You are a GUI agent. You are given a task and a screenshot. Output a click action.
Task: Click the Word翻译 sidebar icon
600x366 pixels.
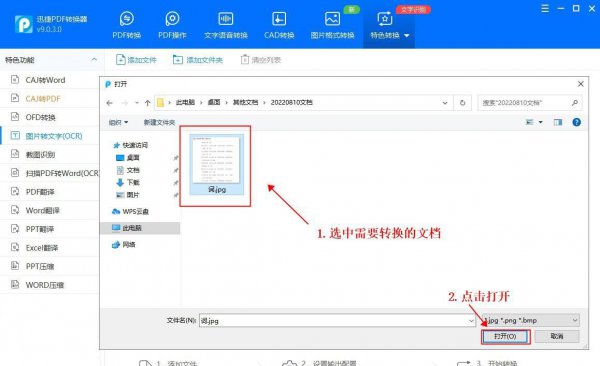pos(15,210)
